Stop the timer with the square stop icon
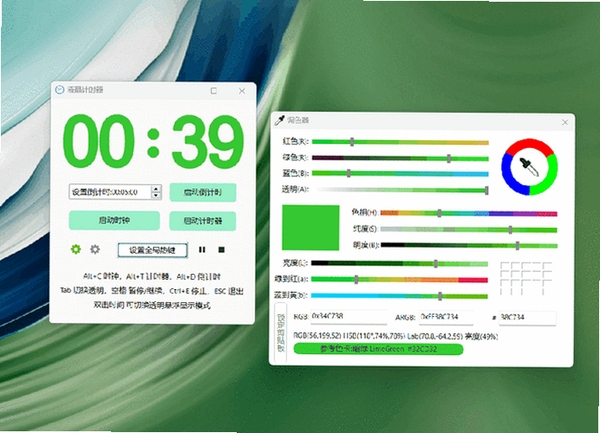Screen dimensions: 600x433 (x=221, y=250)
